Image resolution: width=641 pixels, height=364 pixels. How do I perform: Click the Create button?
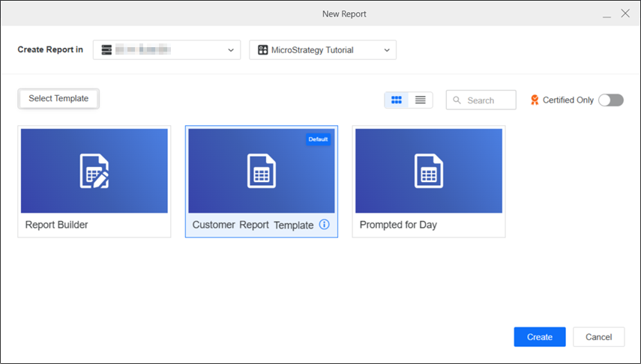[539, 337]
